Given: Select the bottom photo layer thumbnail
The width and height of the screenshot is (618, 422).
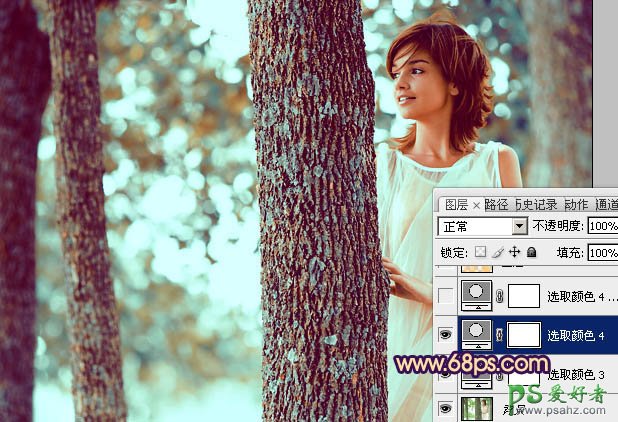Looking at the screenshot, I should pos(475,408).
